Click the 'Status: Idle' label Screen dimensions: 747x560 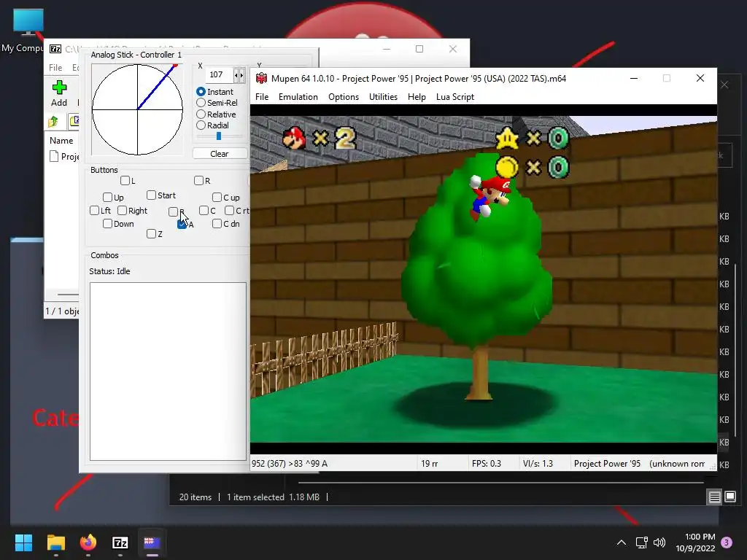coord(109,271)
